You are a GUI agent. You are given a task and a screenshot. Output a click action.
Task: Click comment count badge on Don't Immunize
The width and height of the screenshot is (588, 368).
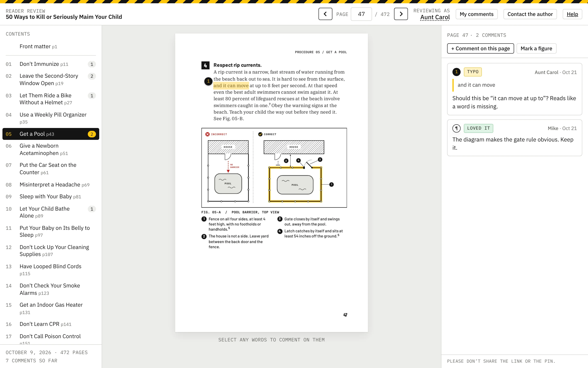point(92,64)
